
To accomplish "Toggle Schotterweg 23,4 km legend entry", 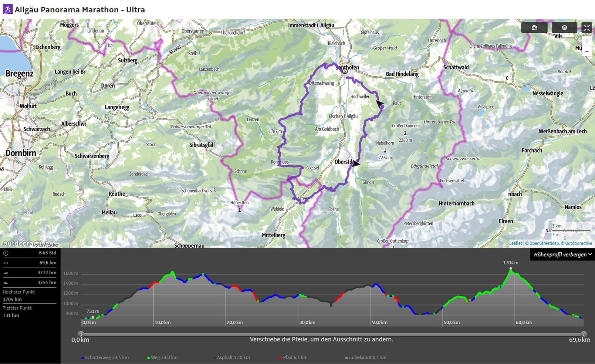I will (x=105, y=358).
